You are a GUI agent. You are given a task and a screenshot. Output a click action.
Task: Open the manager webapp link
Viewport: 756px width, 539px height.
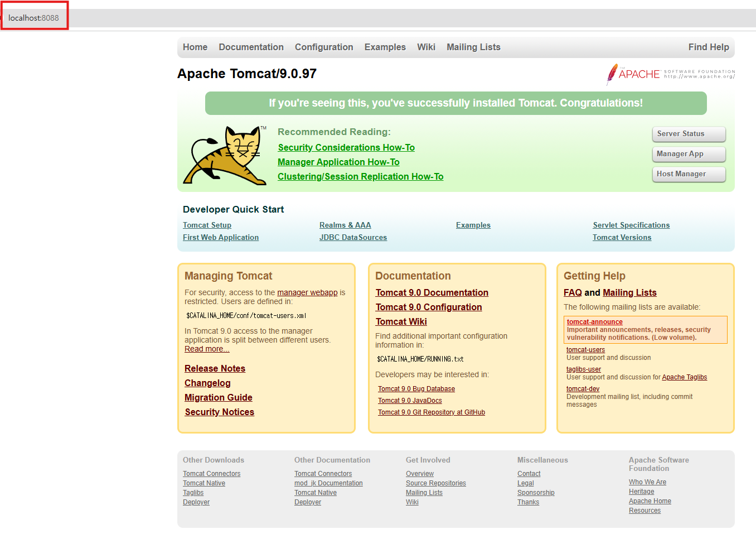point(307,292)
